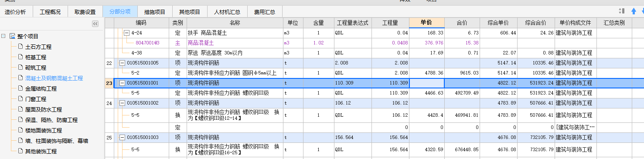Click the 汇总类别 column header
Viewport: 644px width, 159px height.
tap(614, 23)
